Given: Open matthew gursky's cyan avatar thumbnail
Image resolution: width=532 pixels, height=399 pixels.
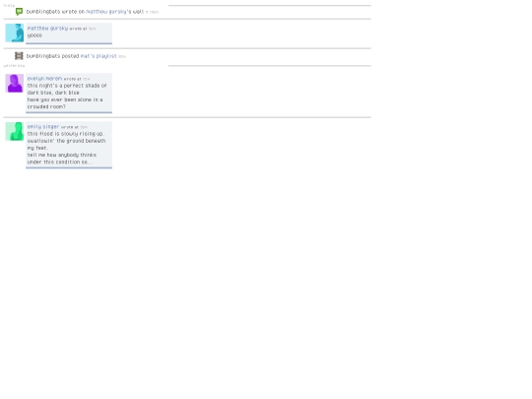Looking at the screenshot, I should (x=15, y=33).
